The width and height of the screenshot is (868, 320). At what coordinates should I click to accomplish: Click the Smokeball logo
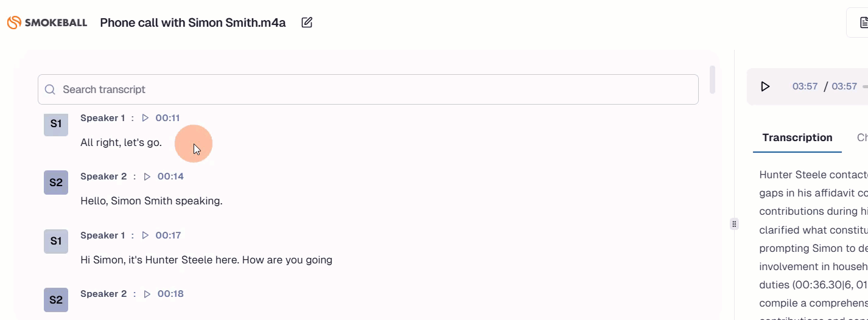click(47, 23)
